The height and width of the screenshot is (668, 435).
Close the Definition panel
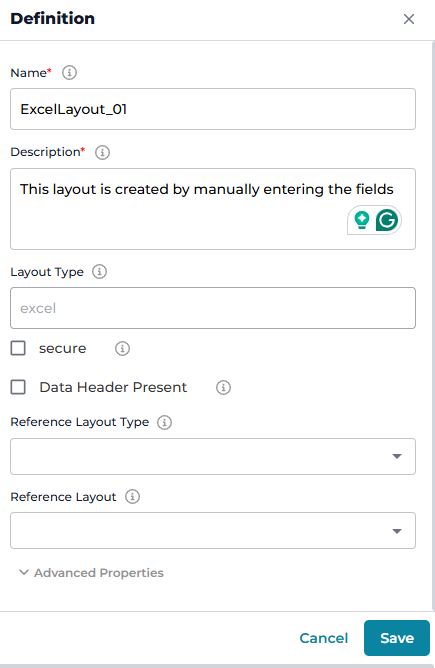(x=409, y=19)
